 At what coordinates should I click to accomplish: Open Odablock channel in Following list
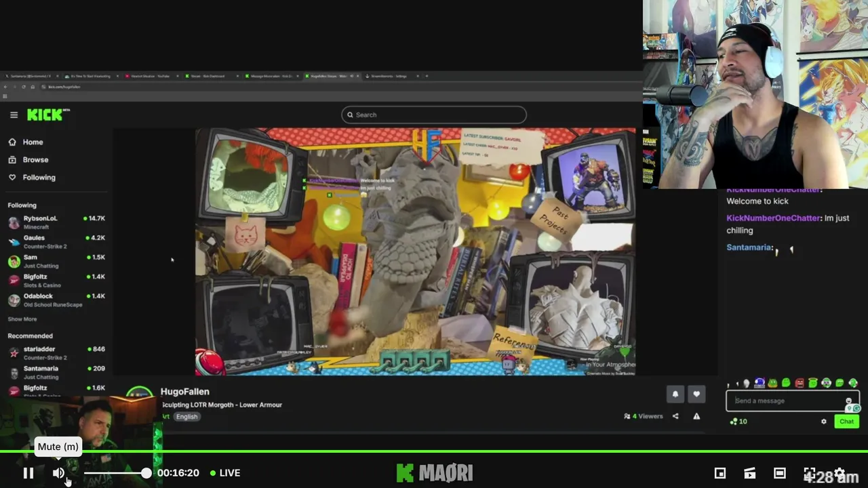coord(56,300)
